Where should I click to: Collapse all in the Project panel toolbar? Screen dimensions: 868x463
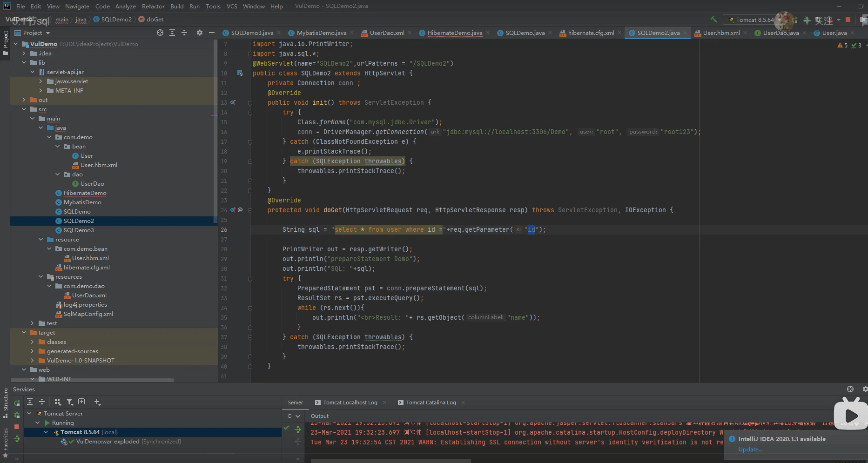point(184,33)
